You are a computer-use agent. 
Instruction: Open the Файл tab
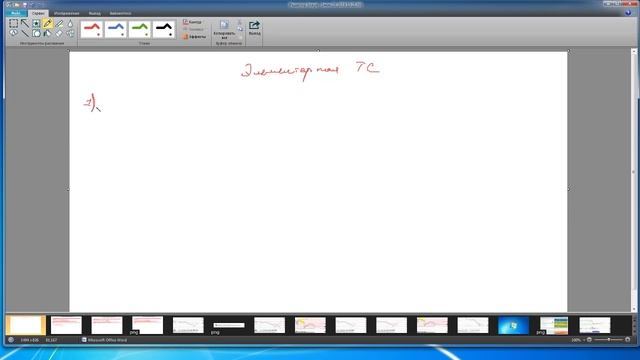click(16, 13)
